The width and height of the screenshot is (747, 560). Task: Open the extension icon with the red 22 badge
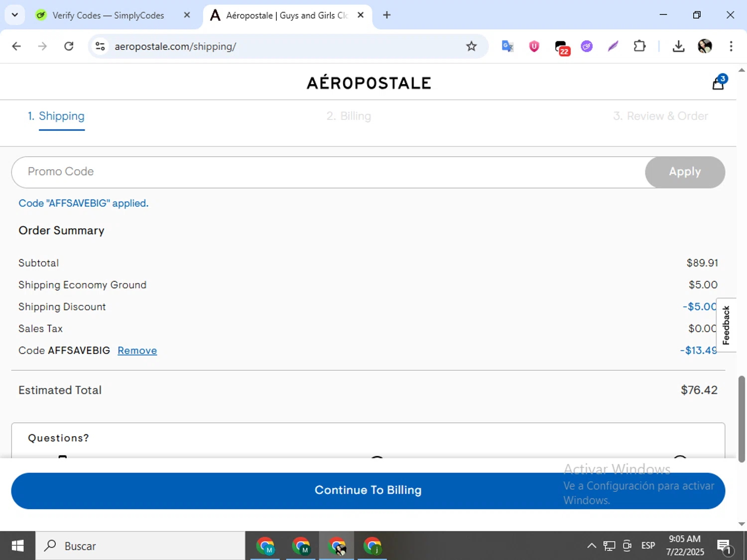click(x=562, y=47)
